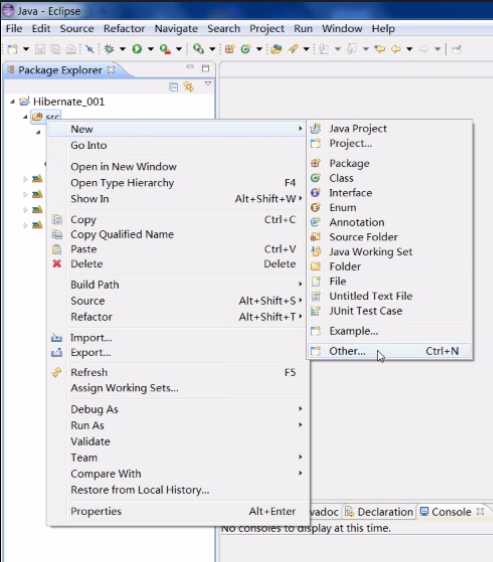Click the Copy icon in context menu
This screenshot has height=562, width=493.
[57, 219]
